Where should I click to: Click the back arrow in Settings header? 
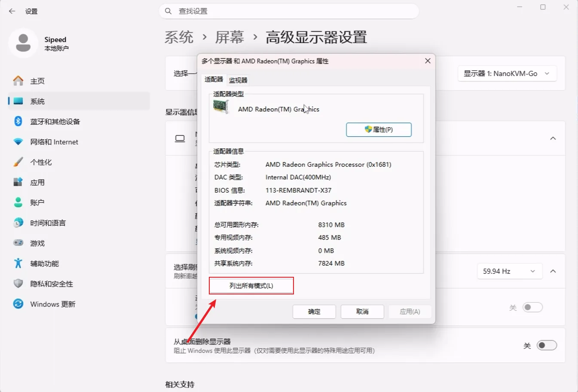12,11
